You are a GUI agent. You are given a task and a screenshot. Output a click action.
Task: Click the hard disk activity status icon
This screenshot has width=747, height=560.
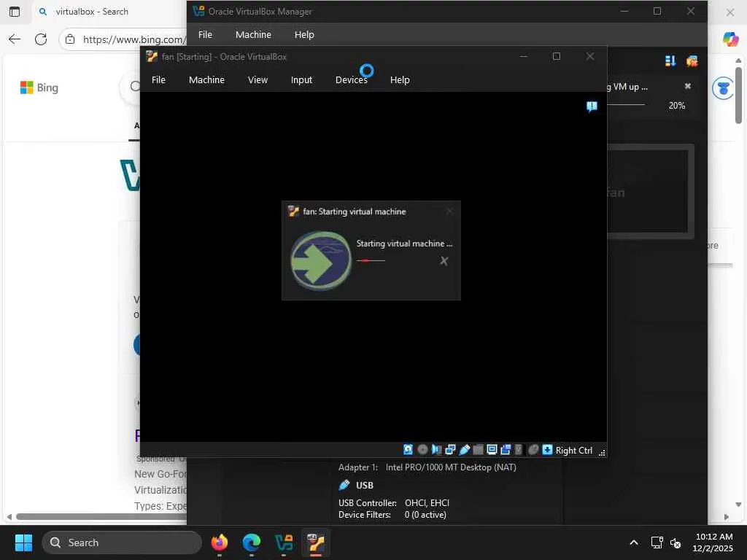click(409, 449)
